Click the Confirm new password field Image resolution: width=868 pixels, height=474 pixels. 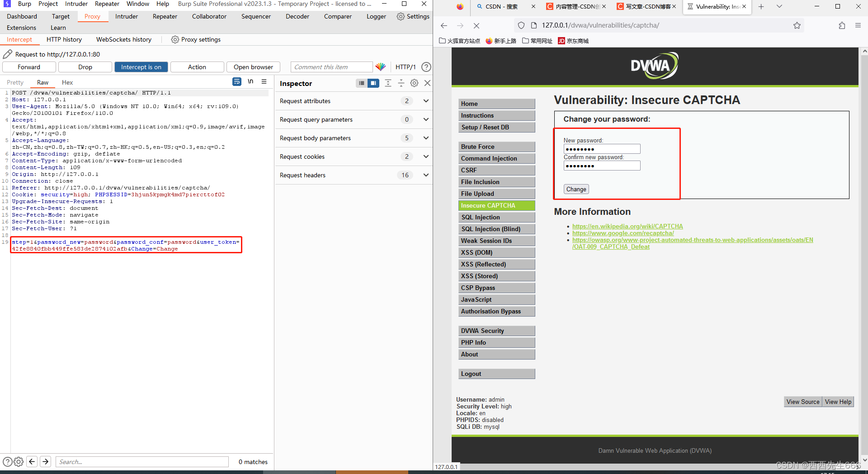[602, 166]
